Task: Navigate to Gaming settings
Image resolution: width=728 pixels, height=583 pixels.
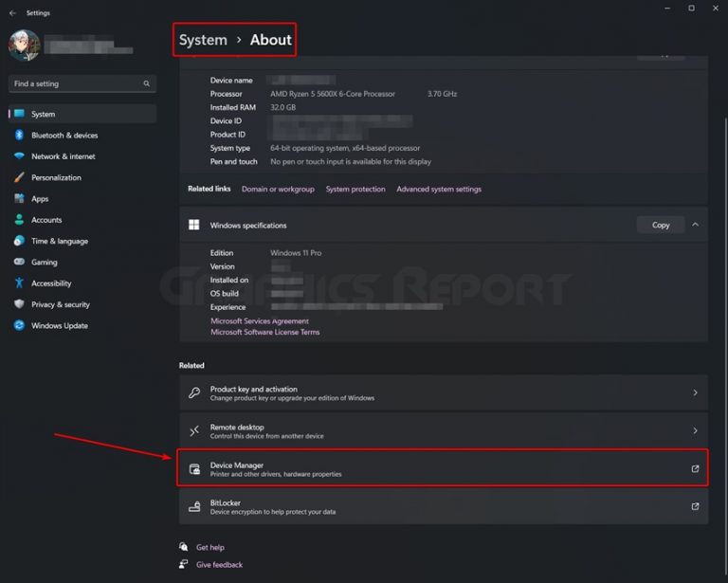Action: [82, 262]
